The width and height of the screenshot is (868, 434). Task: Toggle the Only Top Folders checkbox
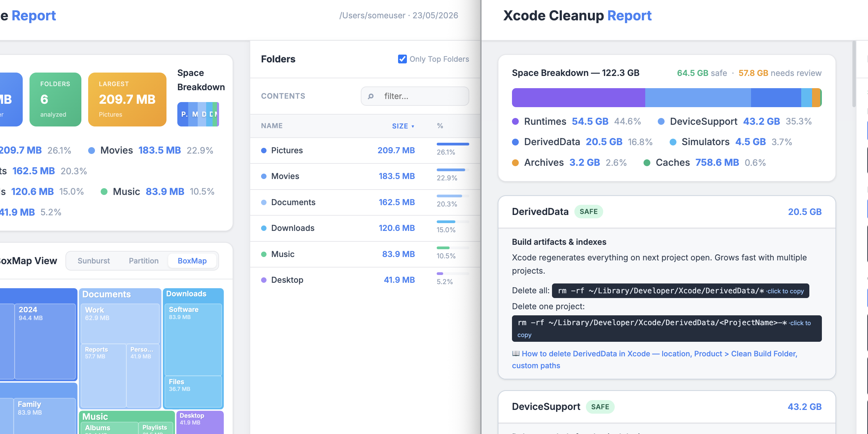pos(402,59)
